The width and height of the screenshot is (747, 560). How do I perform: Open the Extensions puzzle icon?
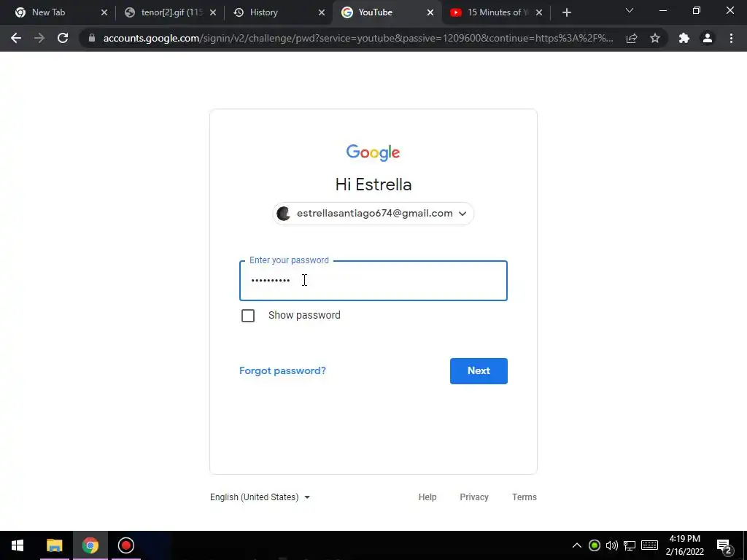(684, 38)
